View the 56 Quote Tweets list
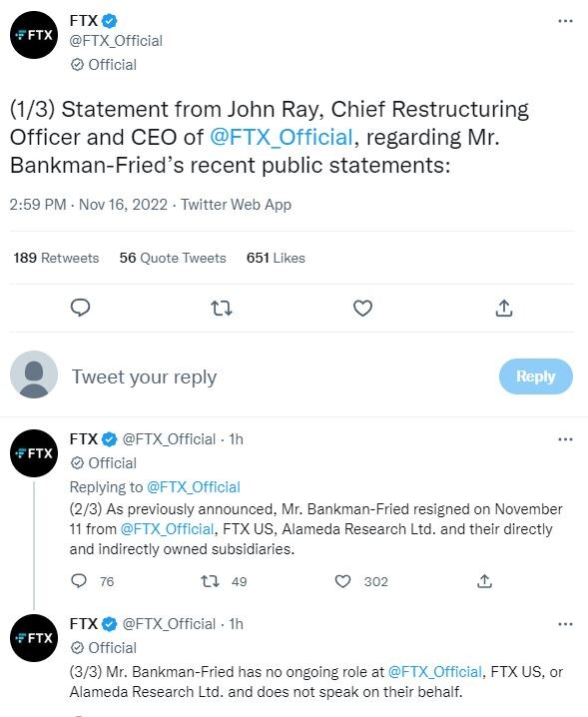 [x=173, y=258]
